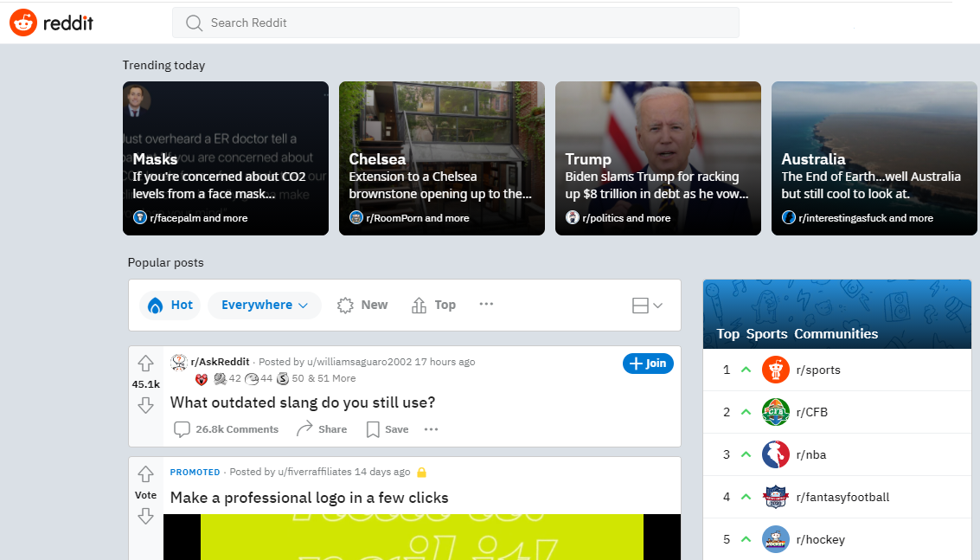980x560 pixels.
Task: Click the r/nba community icon
Action: [776, 455]
